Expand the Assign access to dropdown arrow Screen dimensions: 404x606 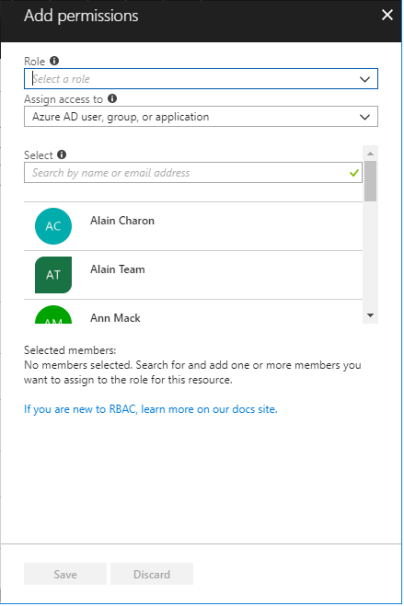365,117
